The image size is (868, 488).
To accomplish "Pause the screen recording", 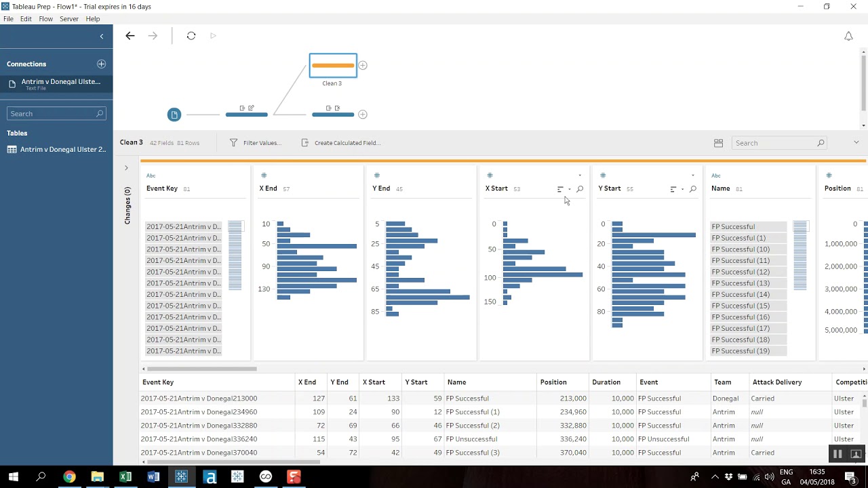I will [837, 454].
